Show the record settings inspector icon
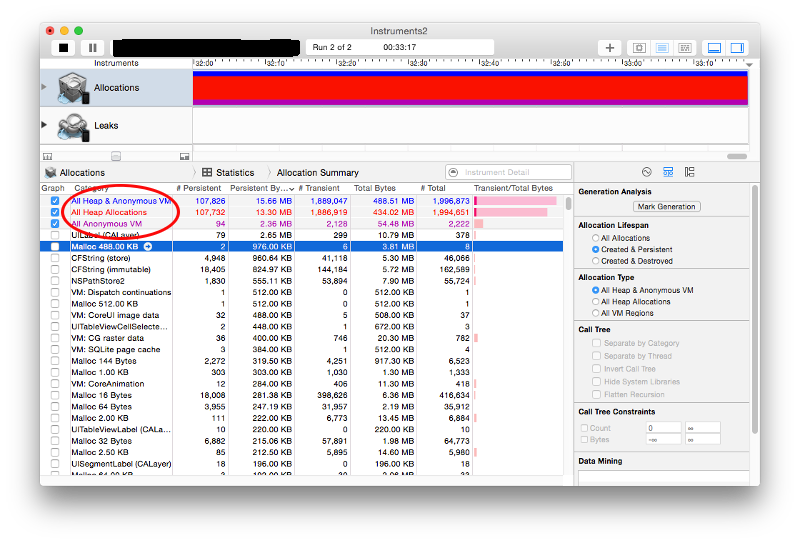The width and height of the screenshot is (800, 543). click(646, 172)
